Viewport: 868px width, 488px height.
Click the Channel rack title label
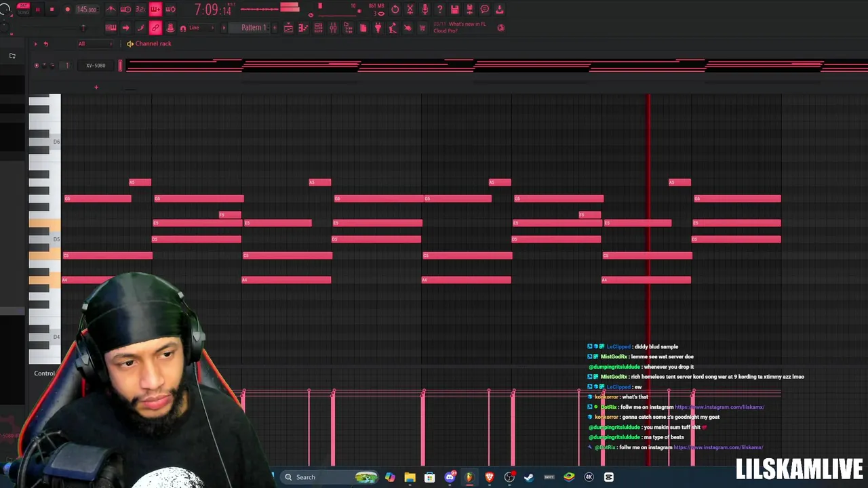(153, 43)
